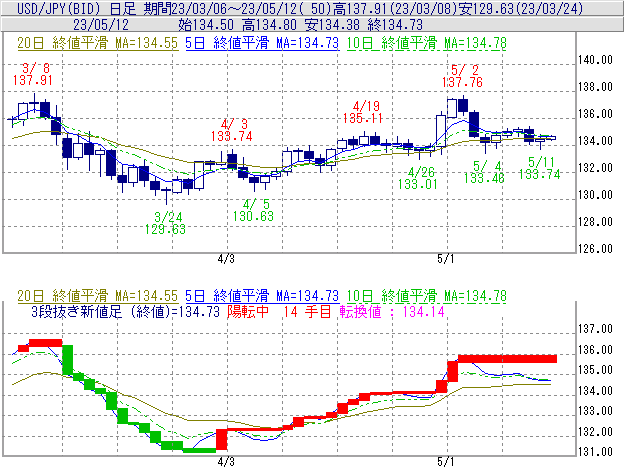Select the 5日 終値平滑 MA legend in upper chart
The width and height of the screenshot is (624, 475).
(262, 43)
